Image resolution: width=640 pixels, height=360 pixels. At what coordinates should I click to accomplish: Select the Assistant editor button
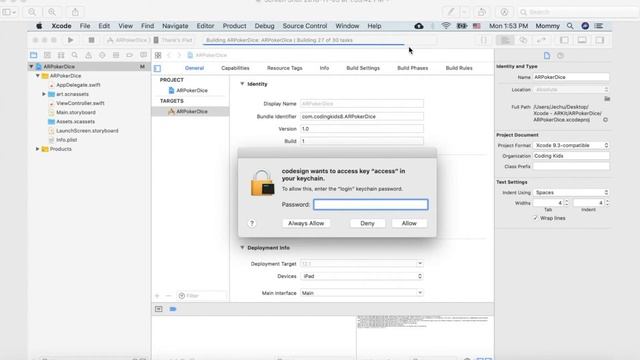[x=523, y=40]
